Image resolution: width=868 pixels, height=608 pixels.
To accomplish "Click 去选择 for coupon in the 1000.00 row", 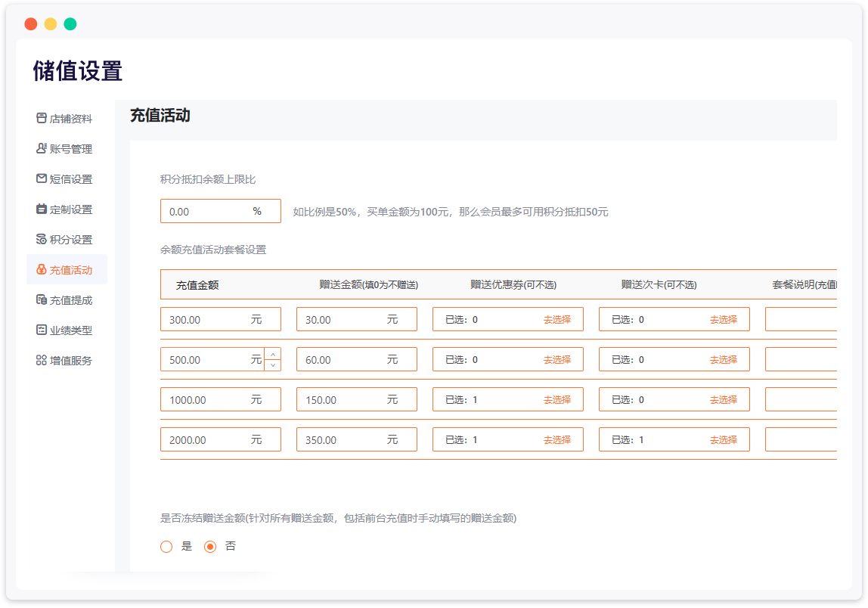I will coord(556,400).
